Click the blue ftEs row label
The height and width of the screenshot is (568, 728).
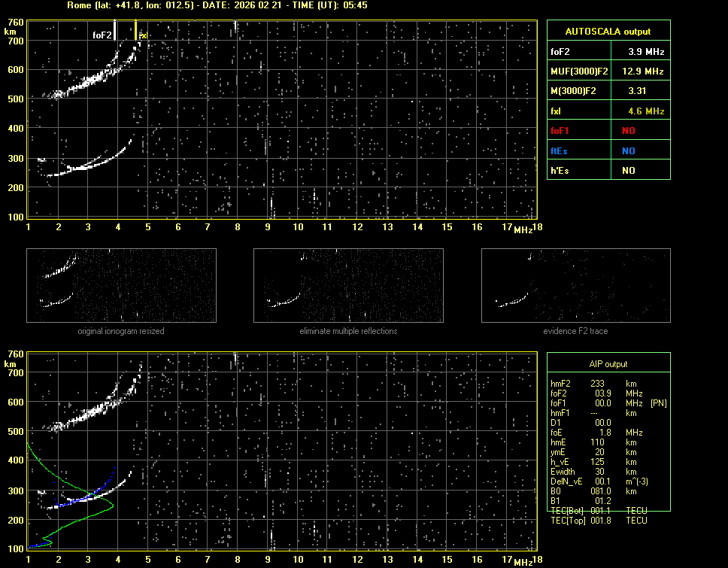(560, 150)
